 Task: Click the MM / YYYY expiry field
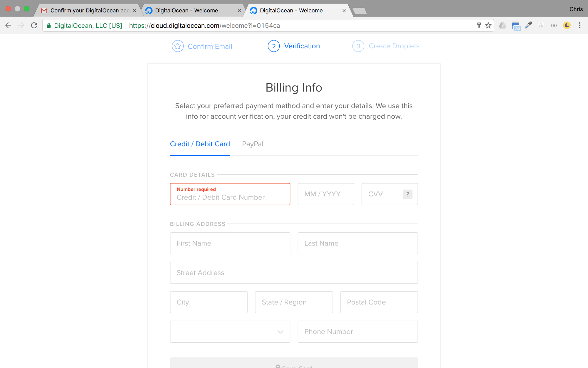tap(326, 194)
